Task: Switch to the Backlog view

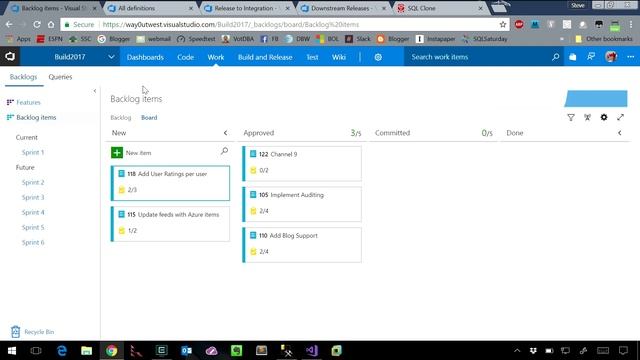Action: [x=121, y=118]
